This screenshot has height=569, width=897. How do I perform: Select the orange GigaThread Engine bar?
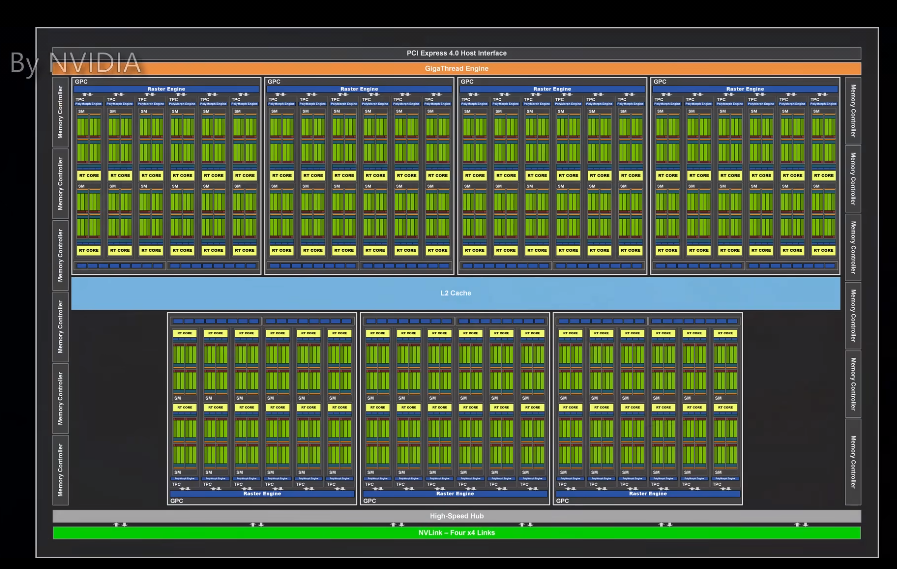click(457, 69)
